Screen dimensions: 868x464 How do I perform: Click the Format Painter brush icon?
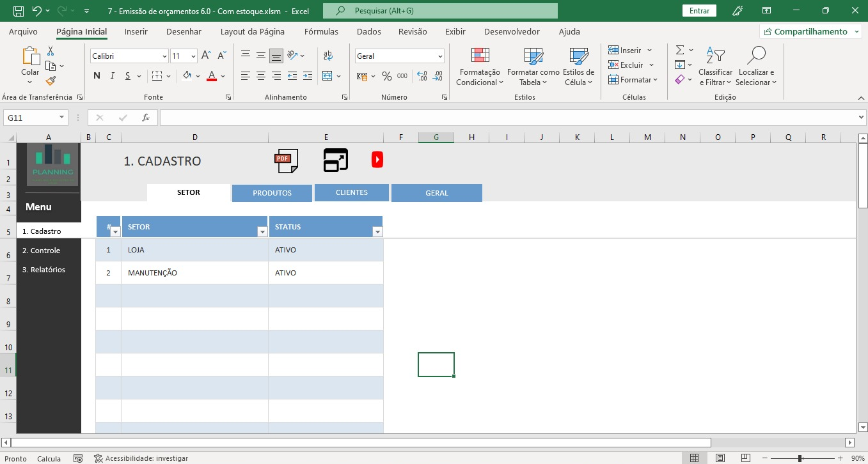click(51, 81)
